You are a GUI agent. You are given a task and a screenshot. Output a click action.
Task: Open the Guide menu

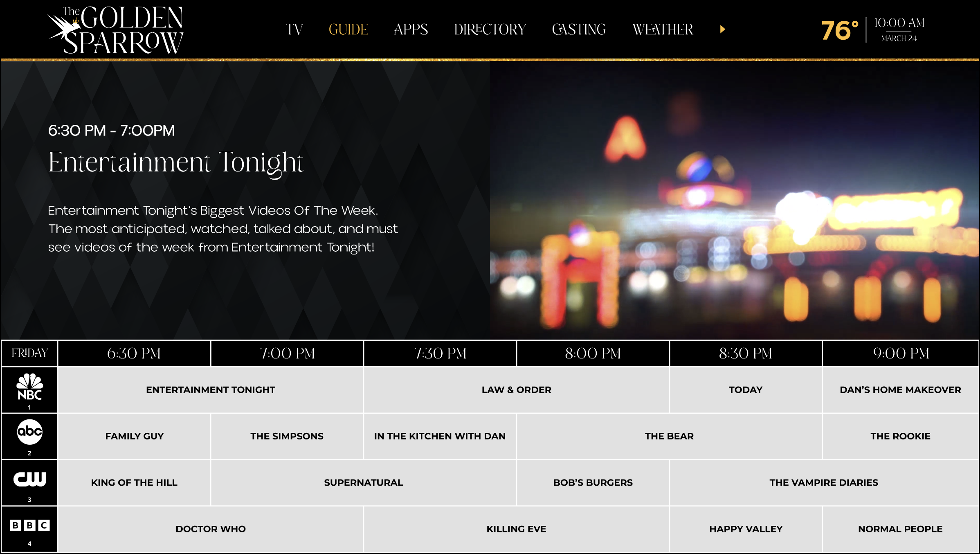(348, 29)
